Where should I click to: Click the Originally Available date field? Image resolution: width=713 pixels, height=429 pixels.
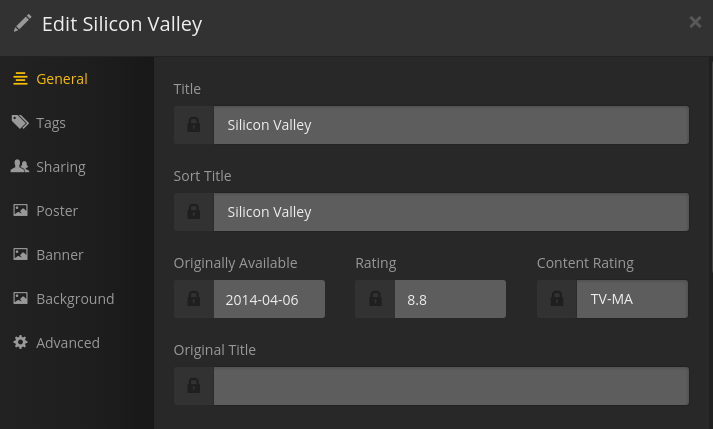(269, 299)
